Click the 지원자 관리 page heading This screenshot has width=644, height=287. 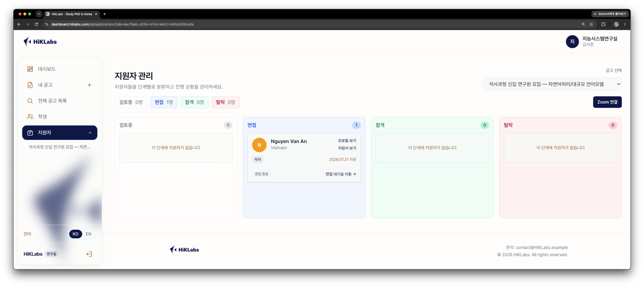point(134,76)
